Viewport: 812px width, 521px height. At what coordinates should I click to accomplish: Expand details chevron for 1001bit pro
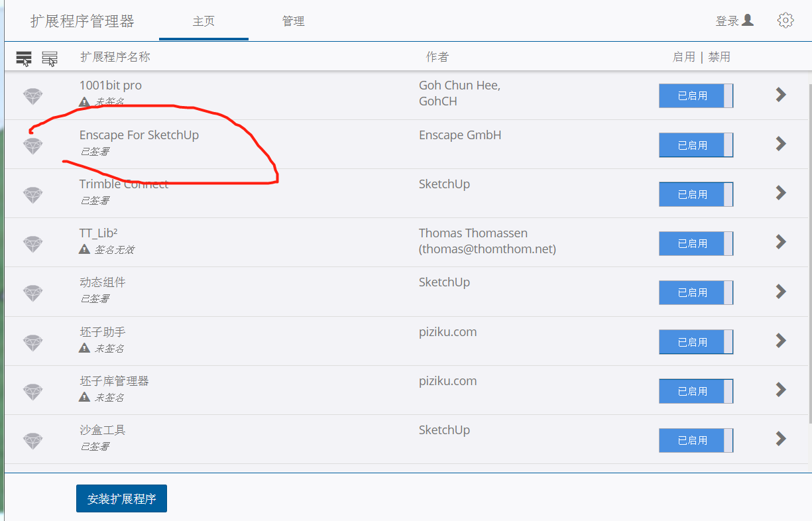click(781, 94)
